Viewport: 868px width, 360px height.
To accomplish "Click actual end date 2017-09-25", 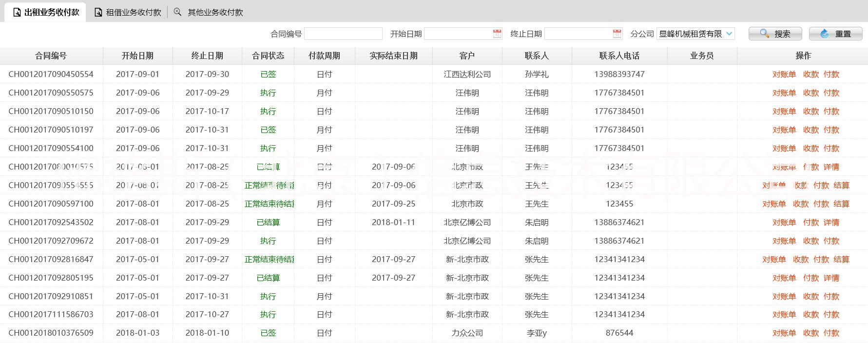I will (x=394, y=204).
